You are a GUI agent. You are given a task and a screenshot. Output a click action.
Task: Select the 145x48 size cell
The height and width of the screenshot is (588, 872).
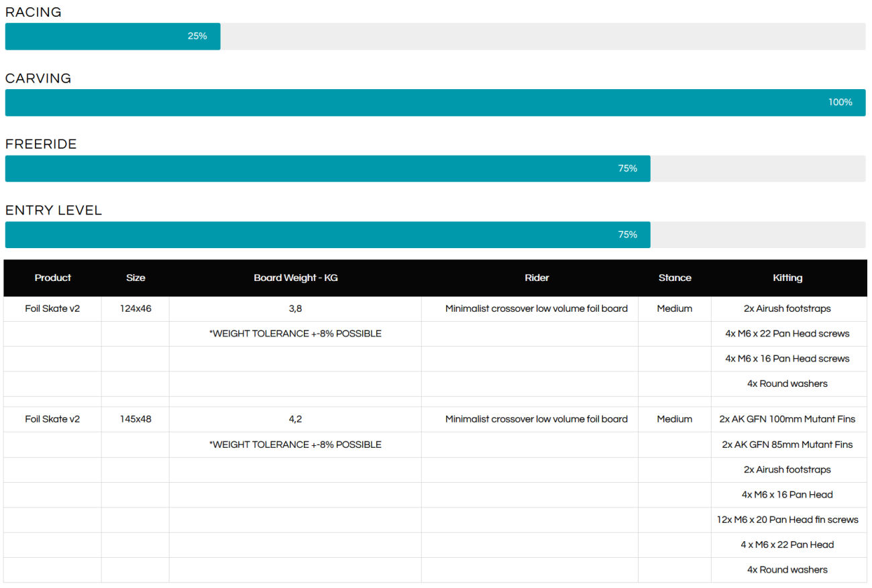coord(135,420)
